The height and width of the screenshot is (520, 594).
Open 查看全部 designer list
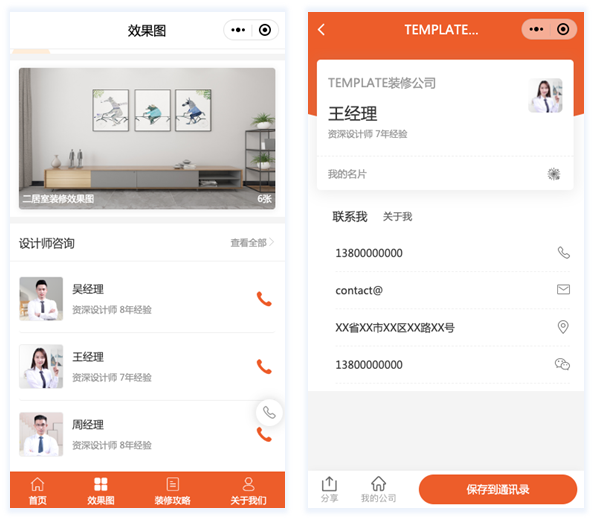pos(252,243)
